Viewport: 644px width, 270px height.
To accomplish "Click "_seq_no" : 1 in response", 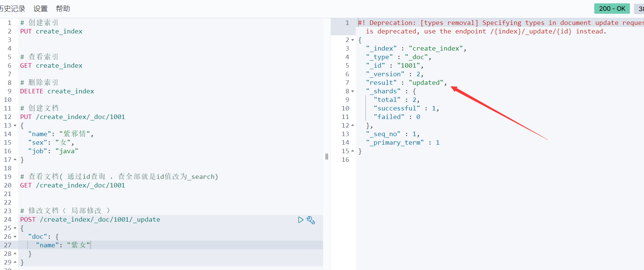I will tap(393, 134).
